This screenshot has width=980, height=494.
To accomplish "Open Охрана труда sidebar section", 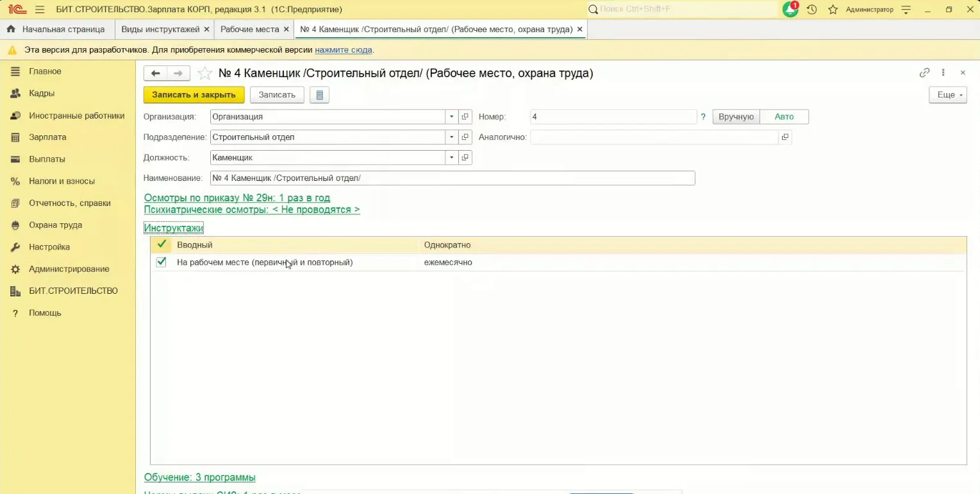I will [x=55, y=225].
